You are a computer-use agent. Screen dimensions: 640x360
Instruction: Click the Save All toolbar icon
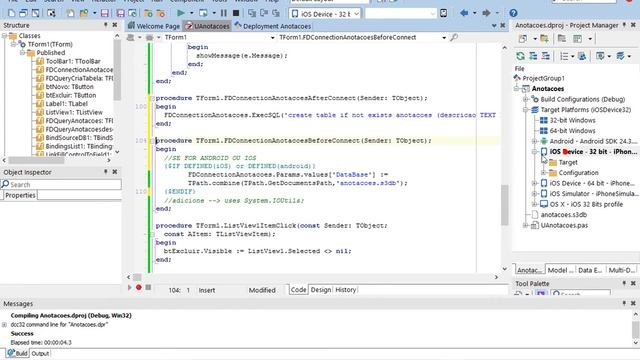tap(120, 13)
